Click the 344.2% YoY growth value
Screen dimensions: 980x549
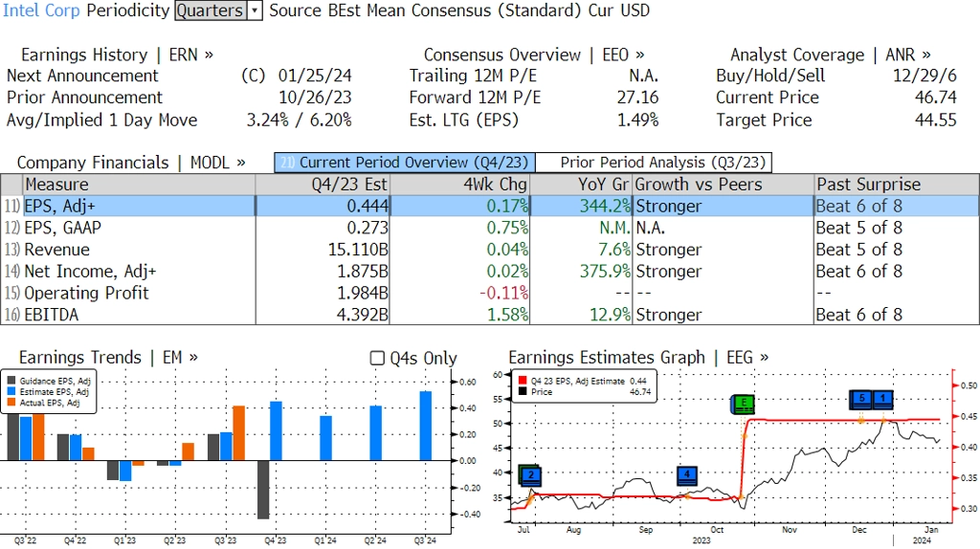605,206
